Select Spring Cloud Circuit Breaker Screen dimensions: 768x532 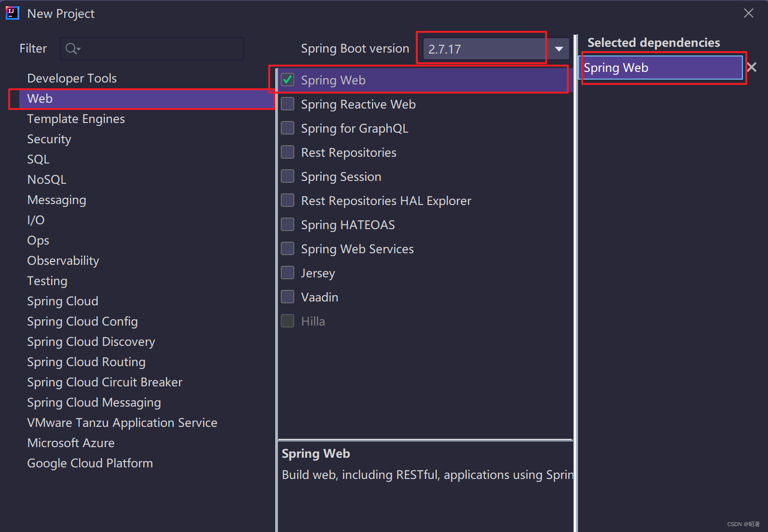coord(105,382)
